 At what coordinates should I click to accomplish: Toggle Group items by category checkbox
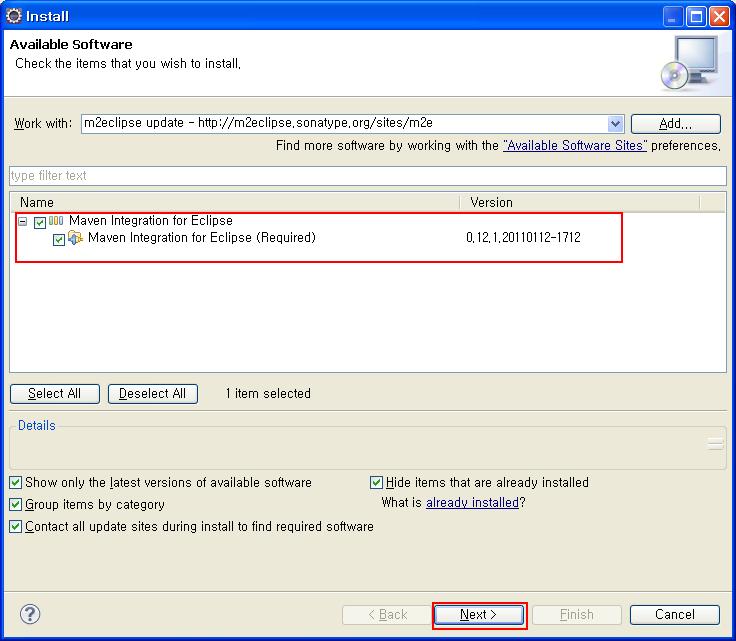tap(15, 504)
